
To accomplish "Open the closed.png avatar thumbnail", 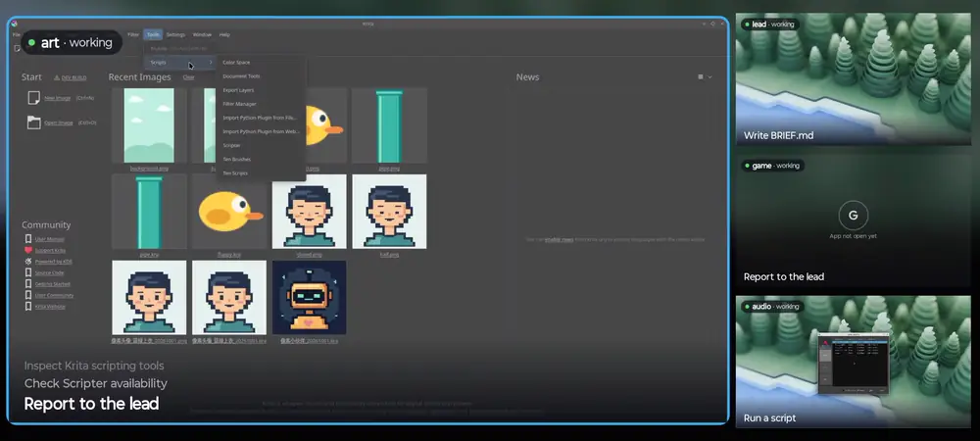I will point(310,212).
